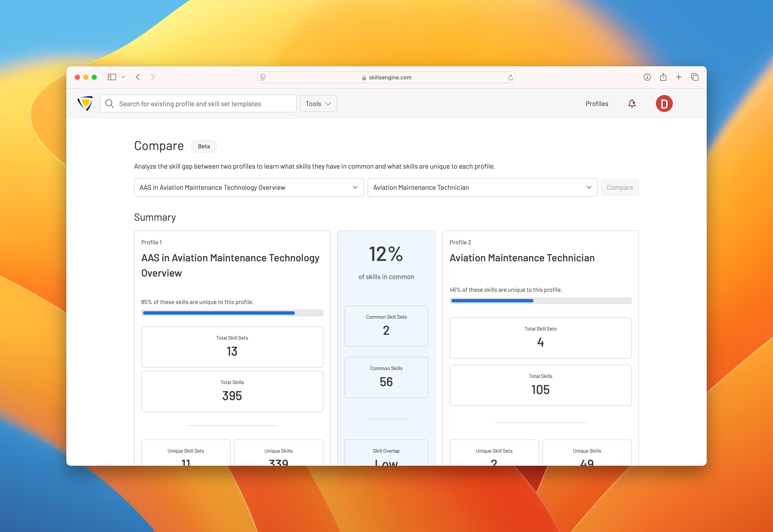Screen dimensions: 773x532
Task: Open a new tab with the plus icon
Action: pyautogui.click(x=679, y=77)
